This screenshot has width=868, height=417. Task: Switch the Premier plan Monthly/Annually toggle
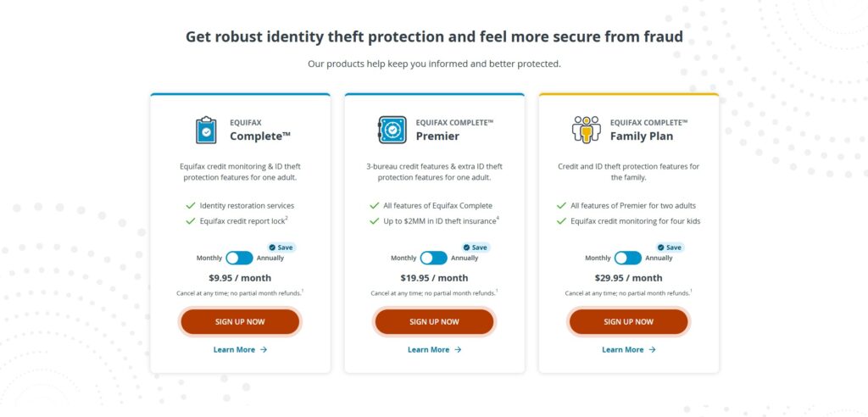[433, 258]
